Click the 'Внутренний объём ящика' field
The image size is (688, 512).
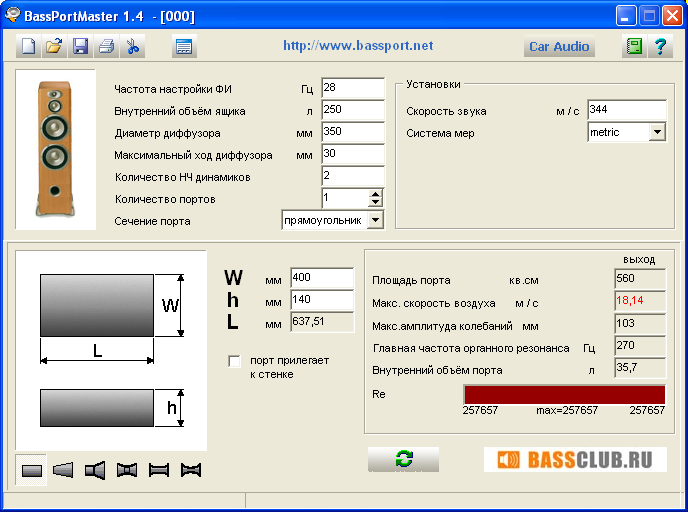[353, 110]
